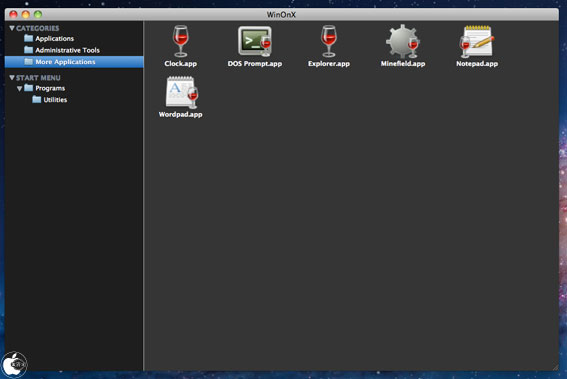Select the More Applications category
The image size is (567, 379).
74,62
